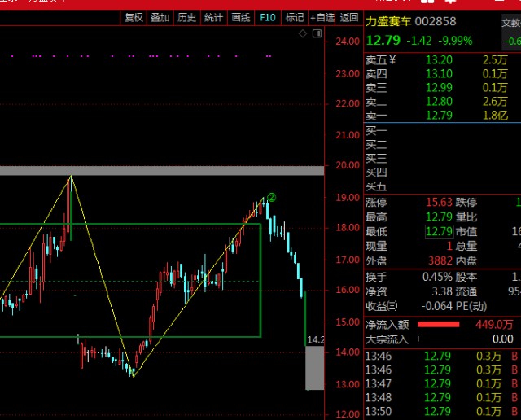Click 返回 to go back

pos(349,18)
